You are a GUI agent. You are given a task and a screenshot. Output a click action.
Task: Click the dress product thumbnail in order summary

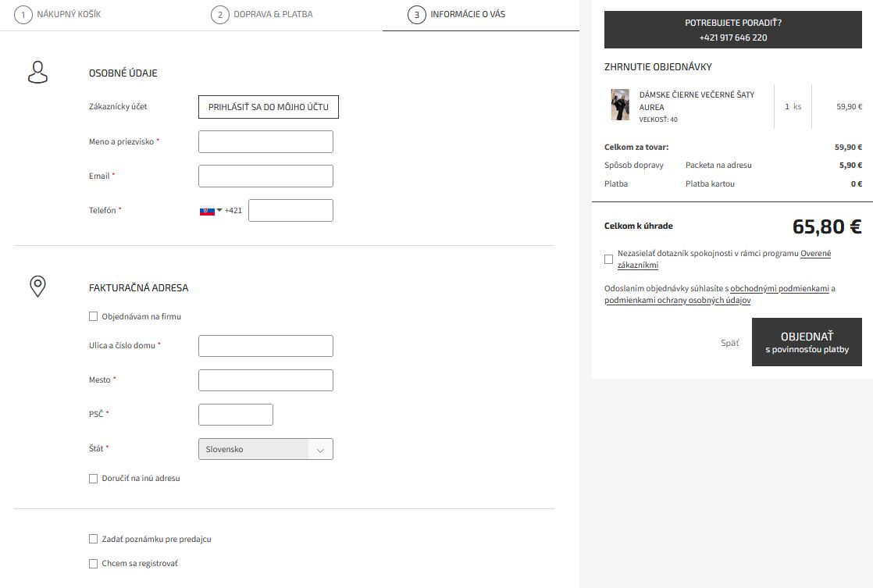tap(619, 104)
